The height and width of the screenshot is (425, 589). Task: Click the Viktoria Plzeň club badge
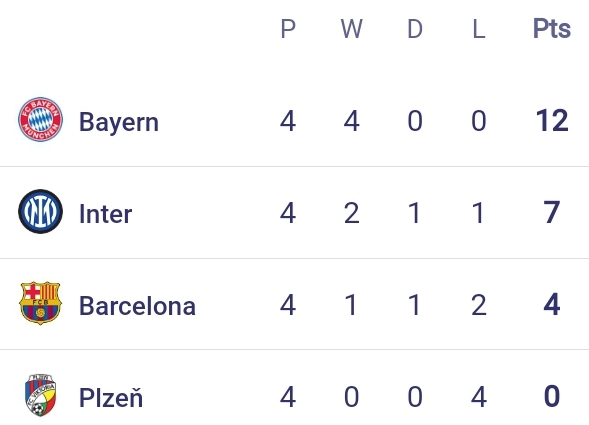41,395
